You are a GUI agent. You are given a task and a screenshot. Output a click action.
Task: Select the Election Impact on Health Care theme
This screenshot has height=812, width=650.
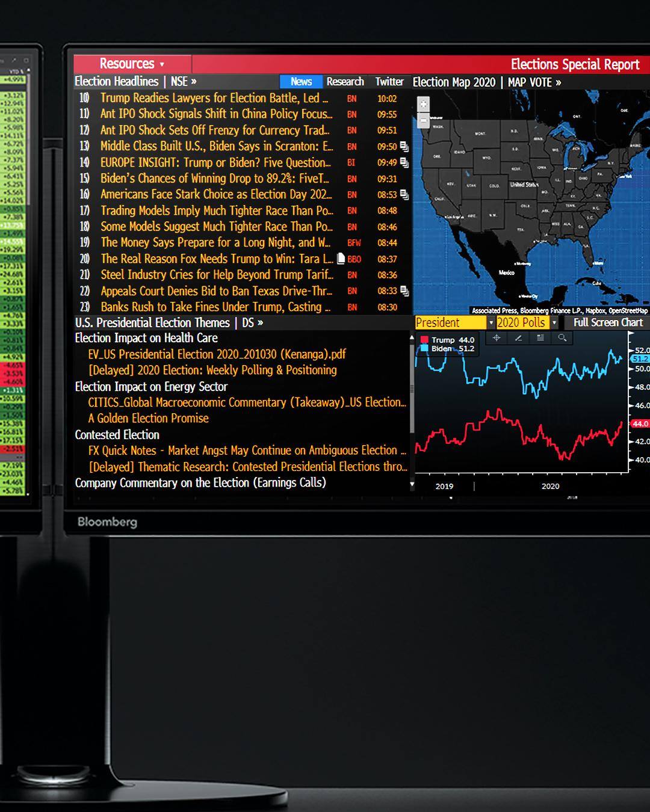(146, 338)
